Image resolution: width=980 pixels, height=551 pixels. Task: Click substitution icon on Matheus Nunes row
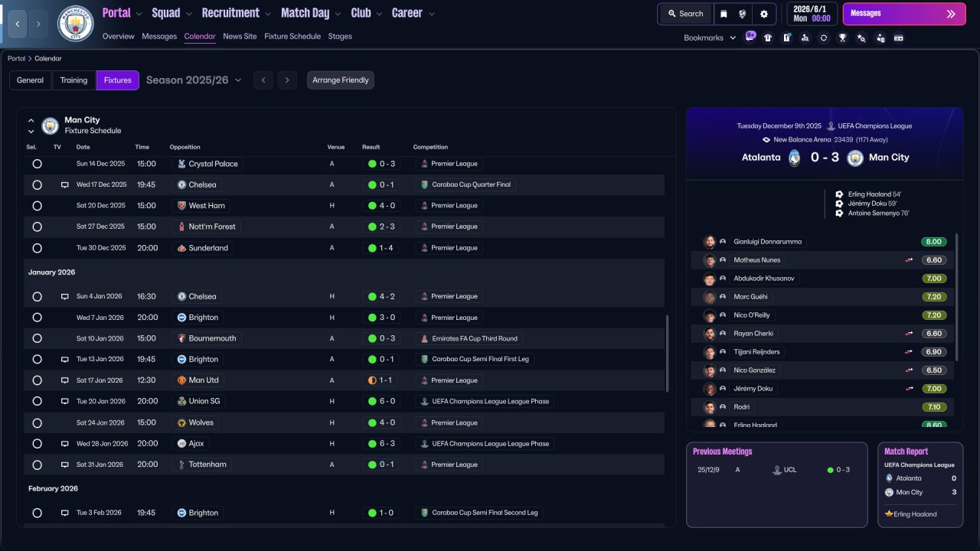click(x=910, y=260)
